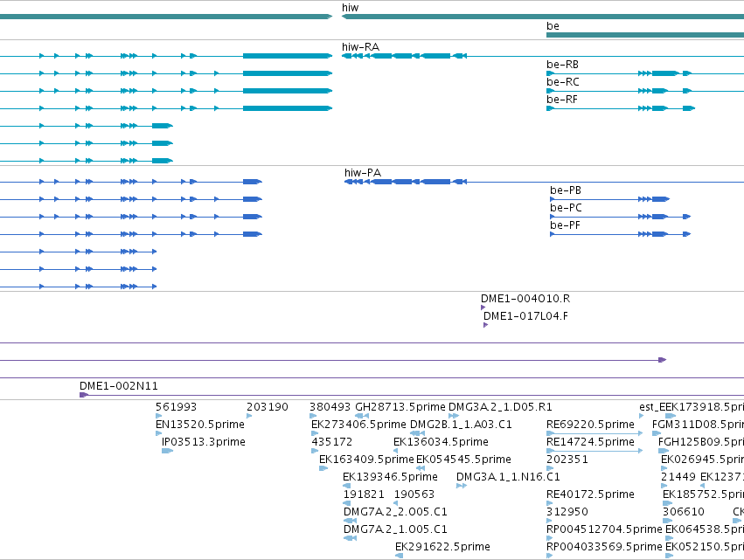Select EST DMG7A.2_1.005.C1
The image size is (744, 560).
click(395, 529)
